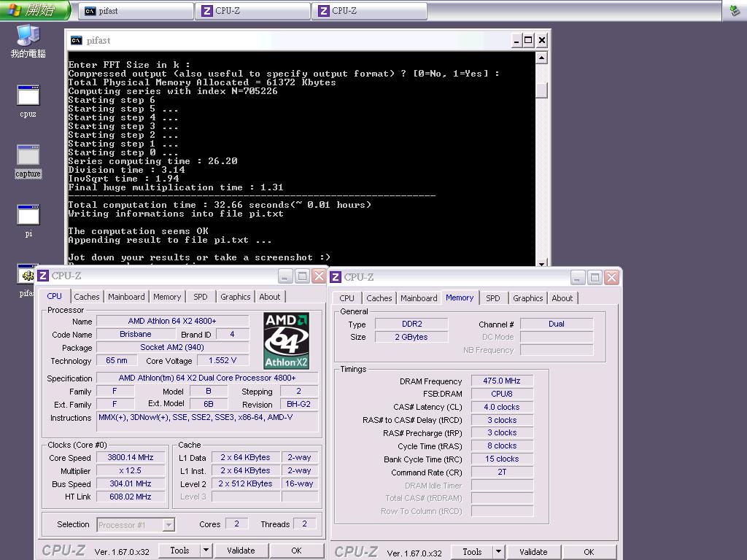The height and width of the screenshot is (560, 747).
Task: Click the Channel # value Dual
Action: tap(557, 324)
